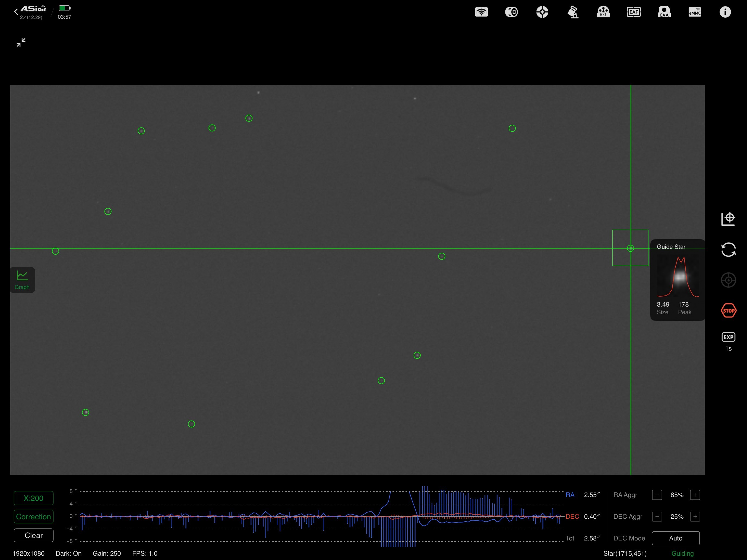This screenshot has width=747, height=560.
Task: Click the guiding crosshair target icon
Action: pyautogui.click(x=729, y=280)
